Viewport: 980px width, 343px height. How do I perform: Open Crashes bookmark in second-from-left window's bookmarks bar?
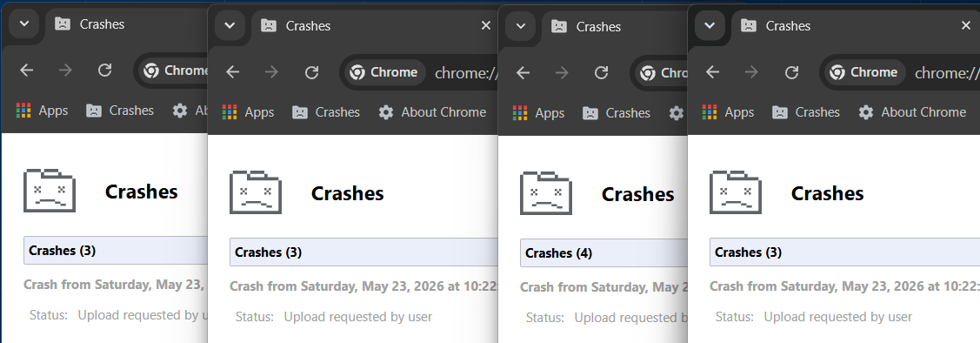click(326, 112)
